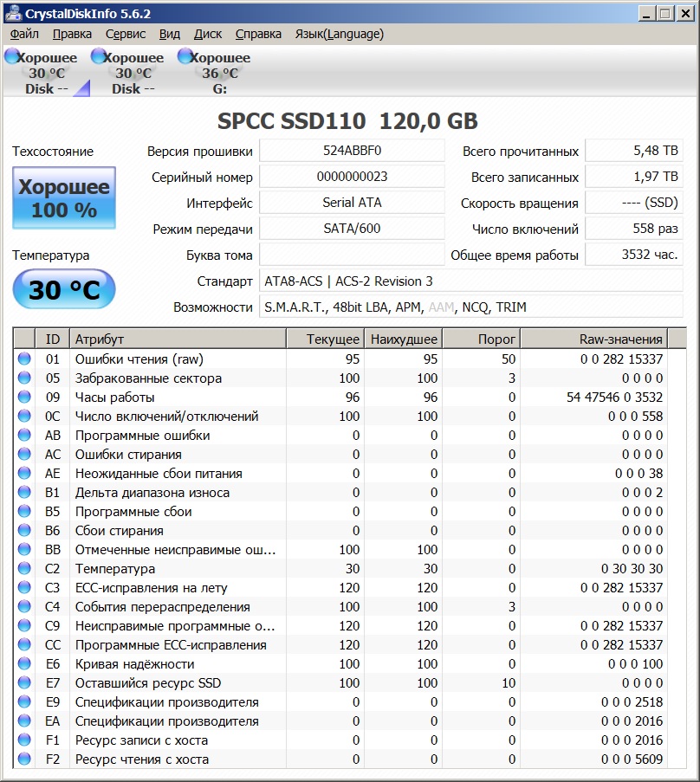700x782 pixels.
Task: Click CrystalDiskInfo title bar app icon
Action: [x=14, y=14]
